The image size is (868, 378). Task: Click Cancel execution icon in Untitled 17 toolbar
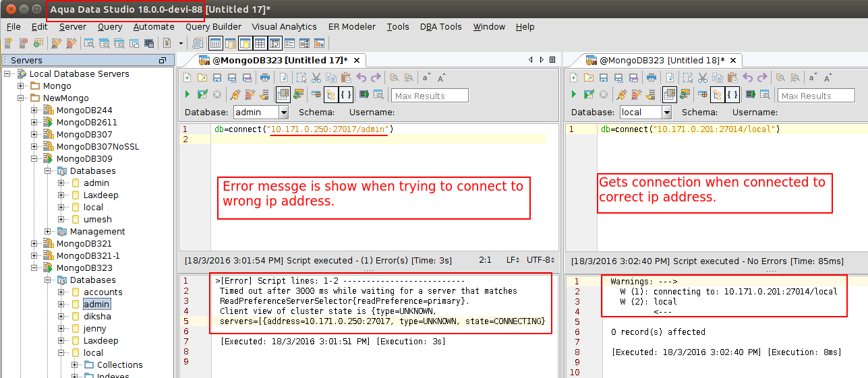(x=217, y=94)
